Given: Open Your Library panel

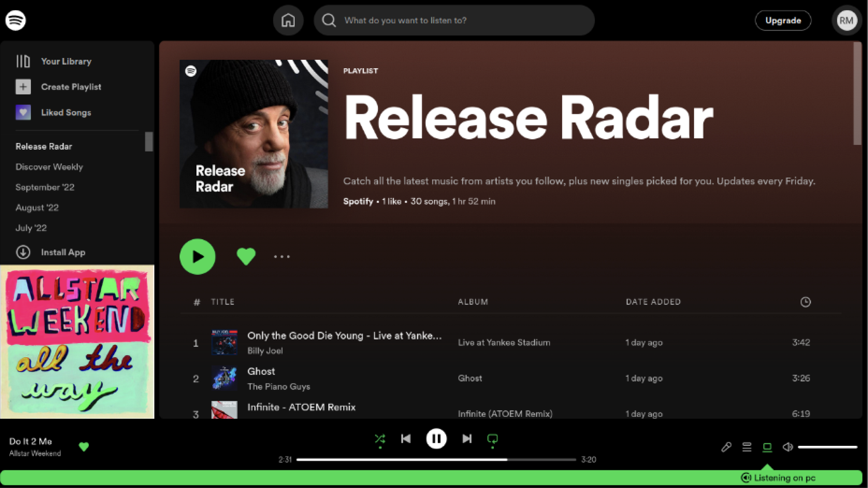Looking at the screenshot, I should [66, 61].
